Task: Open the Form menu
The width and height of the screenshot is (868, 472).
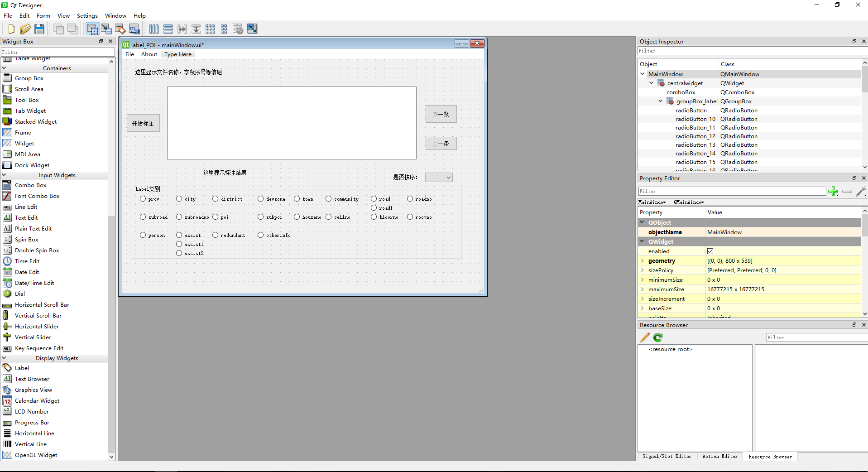Action: (x=43, y=15)
